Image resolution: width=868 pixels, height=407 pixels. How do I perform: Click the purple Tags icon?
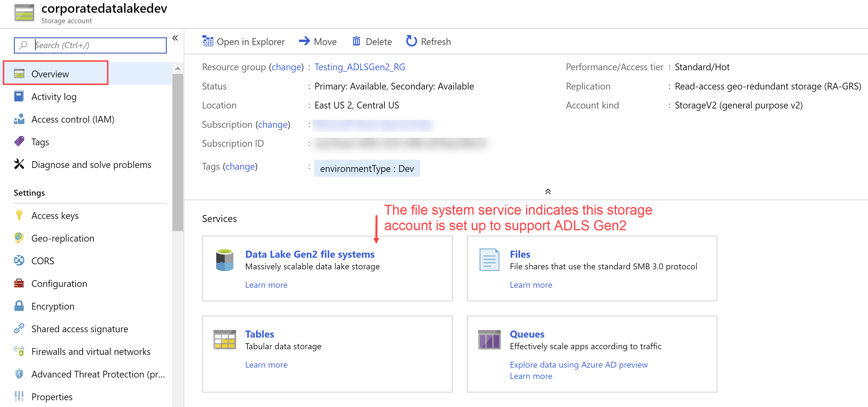(x=19, y=142)
